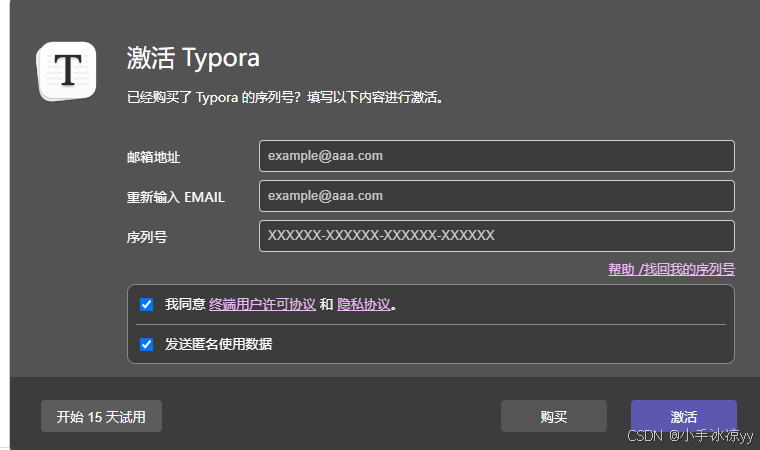Viewport: 760px width, 450px height.
Task: Open the 帮助 /找回我的序列号 link
Action: pos(671,269)
